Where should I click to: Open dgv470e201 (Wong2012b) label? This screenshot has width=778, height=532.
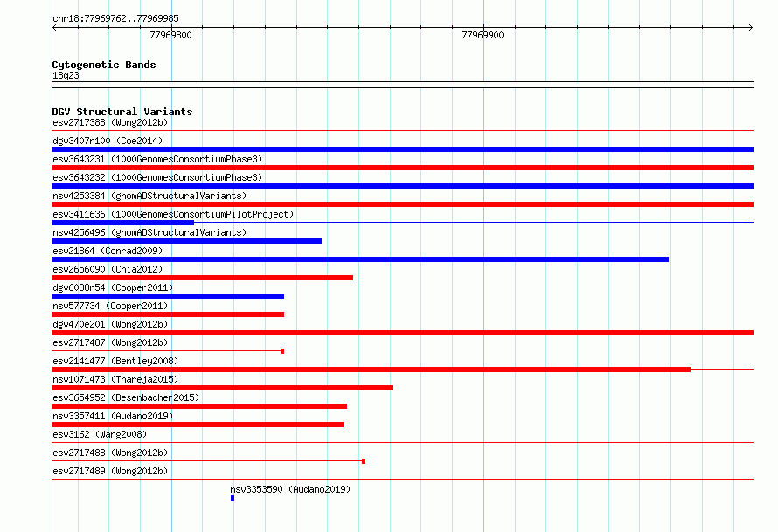click(110, 324)
